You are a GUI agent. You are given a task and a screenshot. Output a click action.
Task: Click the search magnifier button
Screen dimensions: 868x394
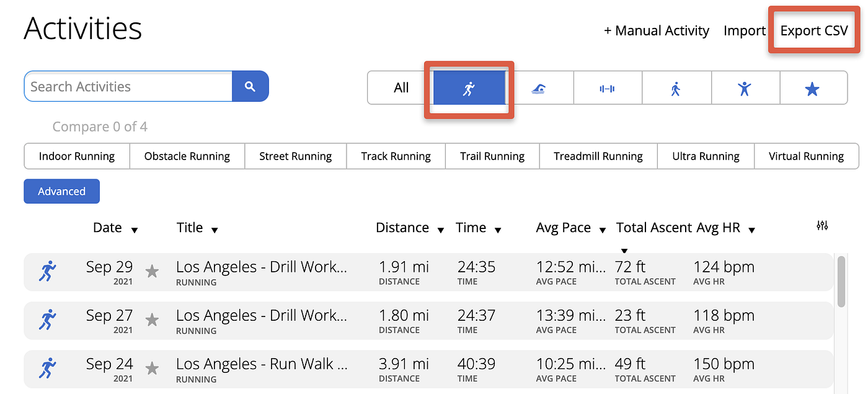click(250, 87)
